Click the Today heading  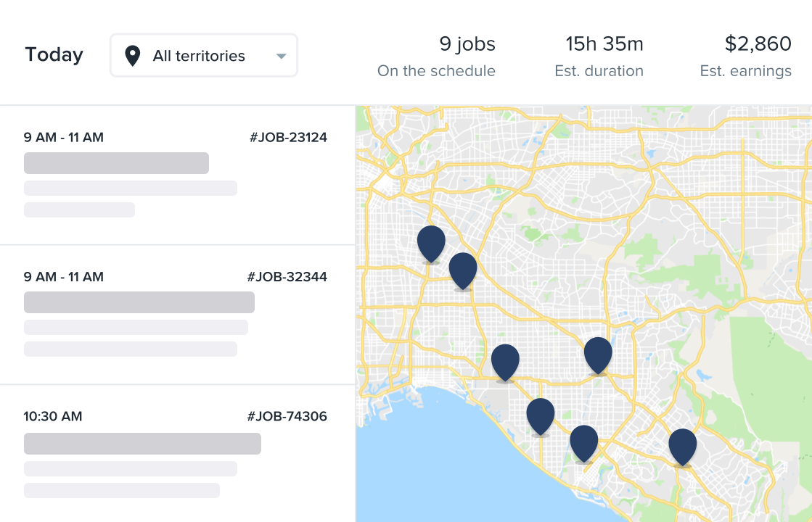[54, 55]
